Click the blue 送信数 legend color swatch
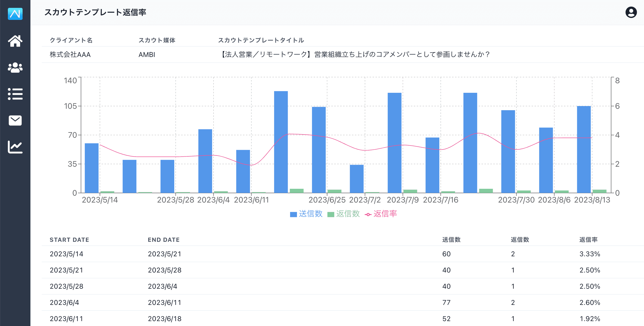 tap(293, 215)
